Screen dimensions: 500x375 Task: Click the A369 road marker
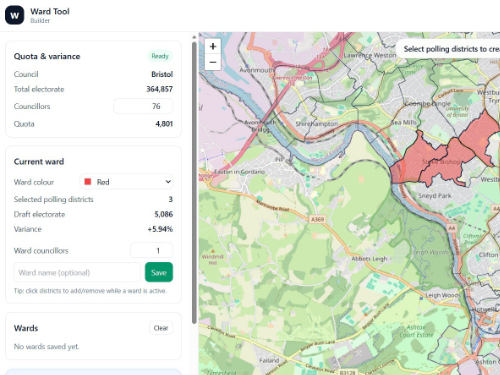tap(317, 219)
